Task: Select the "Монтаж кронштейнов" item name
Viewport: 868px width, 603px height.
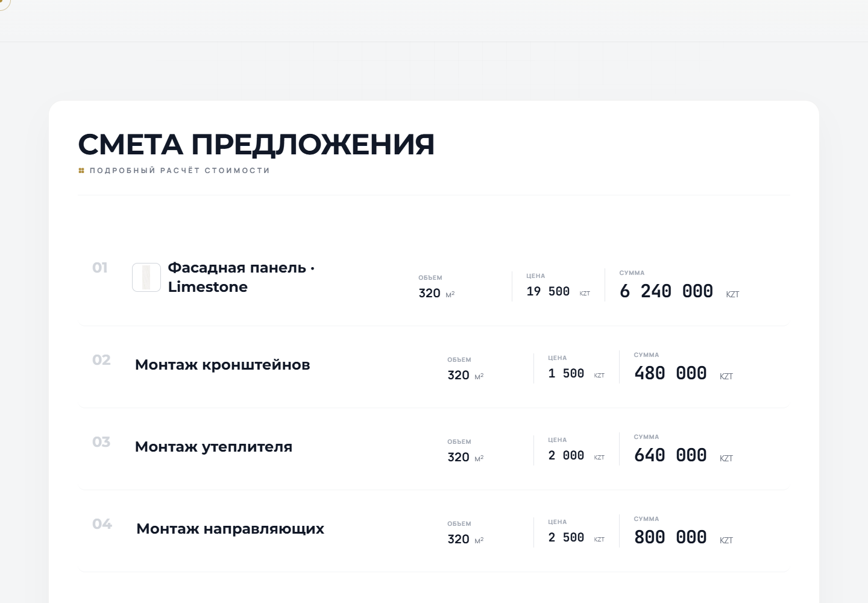Action: [x=222, y=365]
